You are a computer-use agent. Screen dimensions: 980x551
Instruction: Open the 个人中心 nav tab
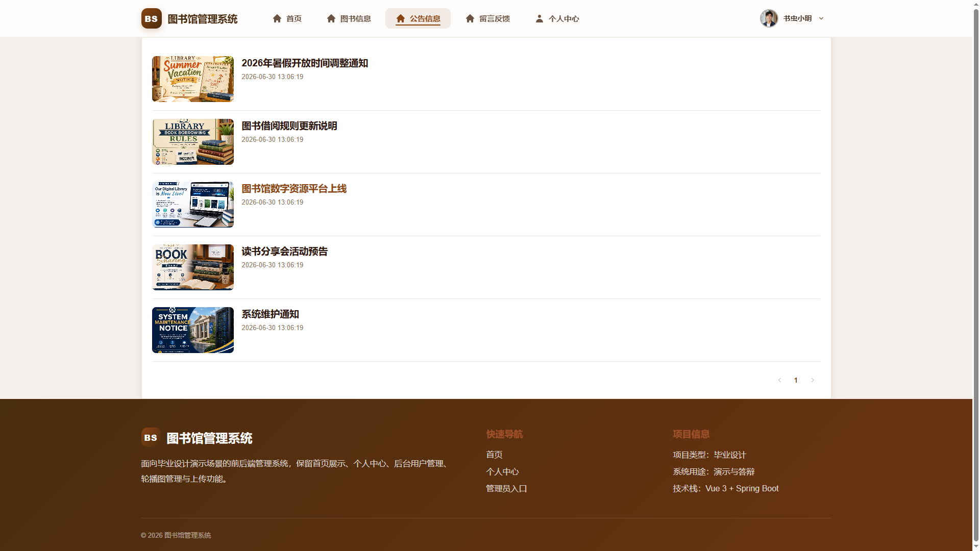click(557, 18)
